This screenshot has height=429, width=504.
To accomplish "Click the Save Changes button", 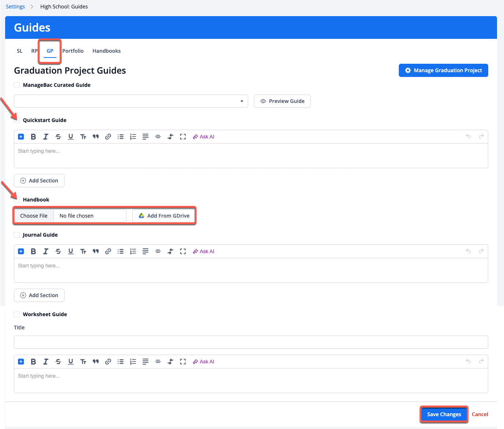I will pos(444,414).
